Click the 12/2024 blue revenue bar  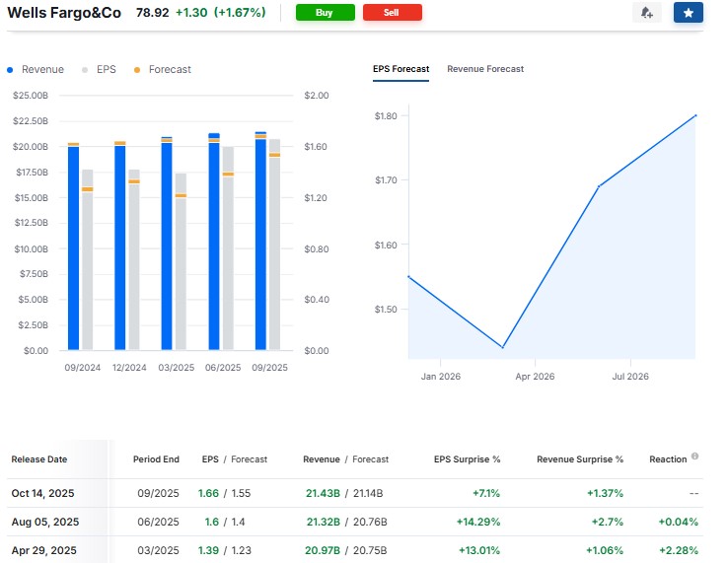click(119, 247)
